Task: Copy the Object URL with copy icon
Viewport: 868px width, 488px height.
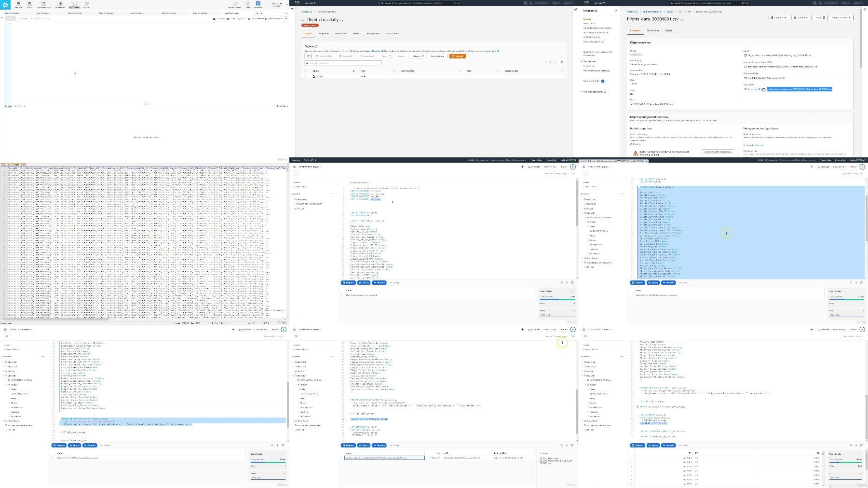Action: click(746, 89)
